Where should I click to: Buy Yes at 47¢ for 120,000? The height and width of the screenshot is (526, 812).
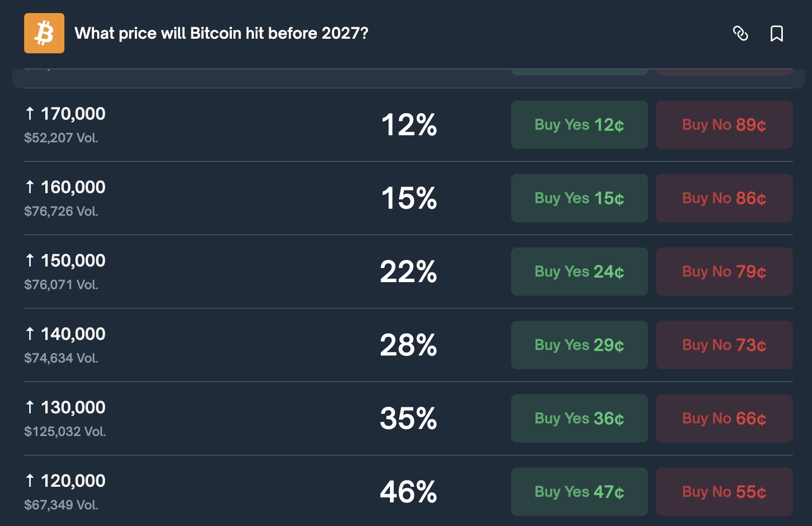579,491
